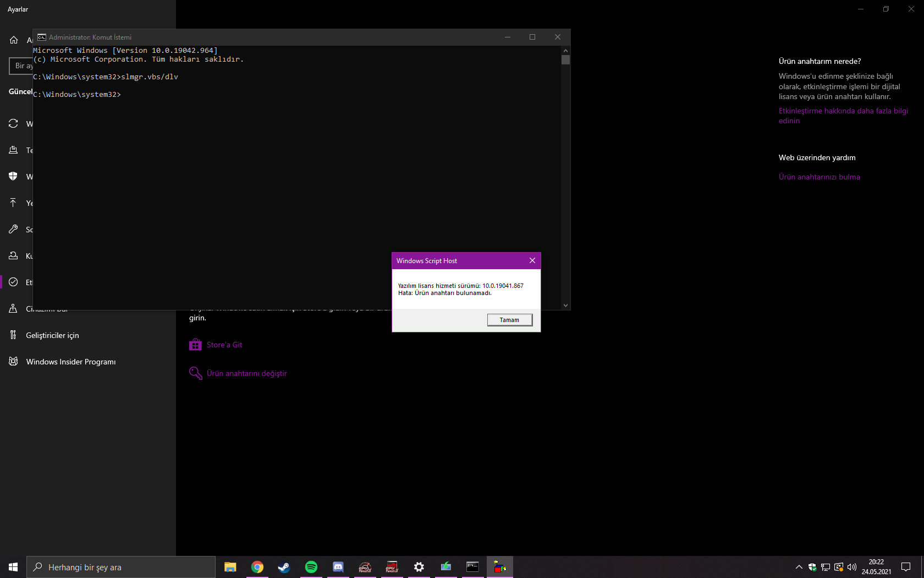Open Windows Security from the system tray
924x578 pixels.
812,567
